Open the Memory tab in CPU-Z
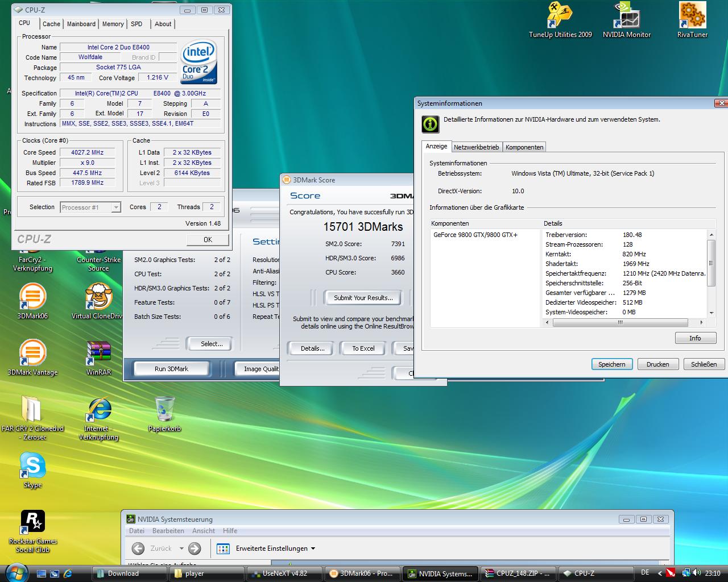The width and height of the screenshot is (728, 582). point(113,24)
